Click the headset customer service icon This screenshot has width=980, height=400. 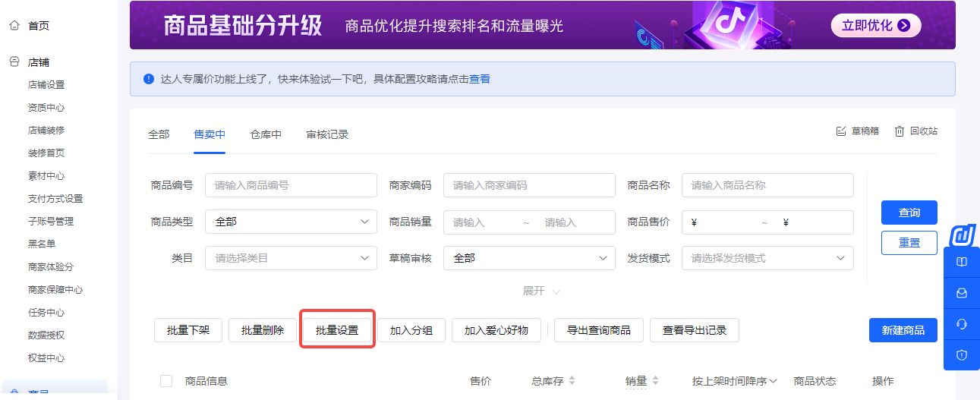[x=961, y=324]
